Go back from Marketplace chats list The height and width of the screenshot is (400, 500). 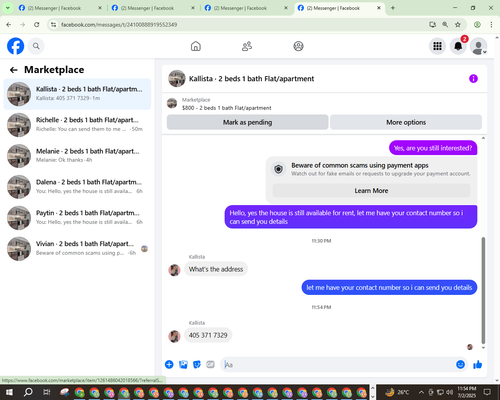click(x=14, y=70)
